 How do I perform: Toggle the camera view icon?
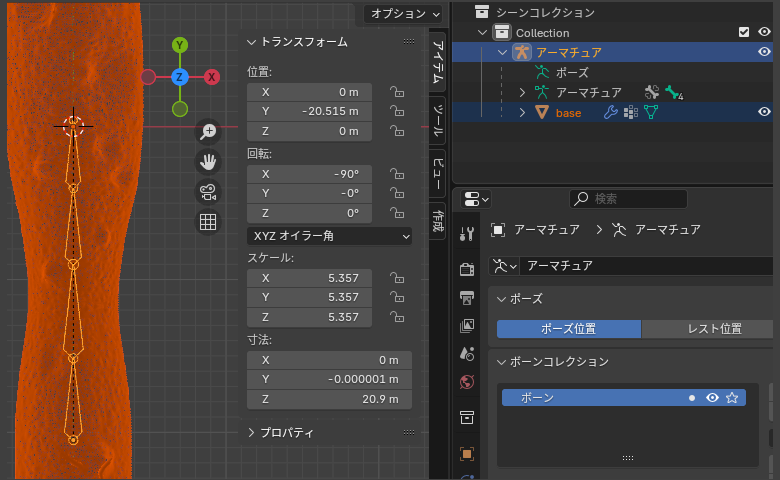pos(208,192)
